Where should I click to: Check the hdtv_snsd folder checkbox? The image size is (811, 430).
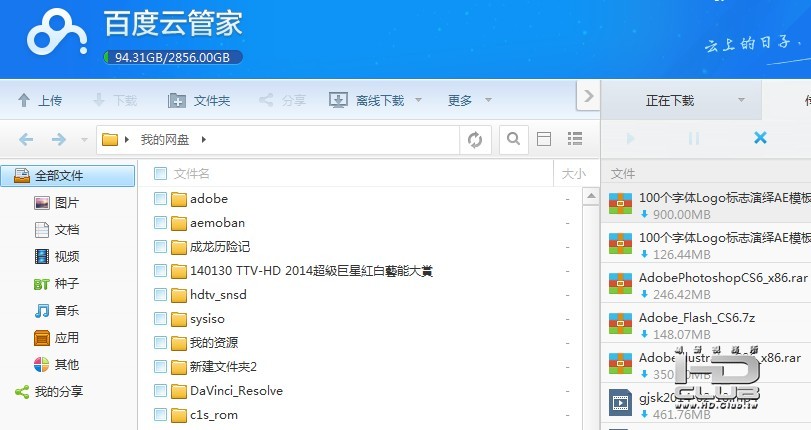pos(160,295)
